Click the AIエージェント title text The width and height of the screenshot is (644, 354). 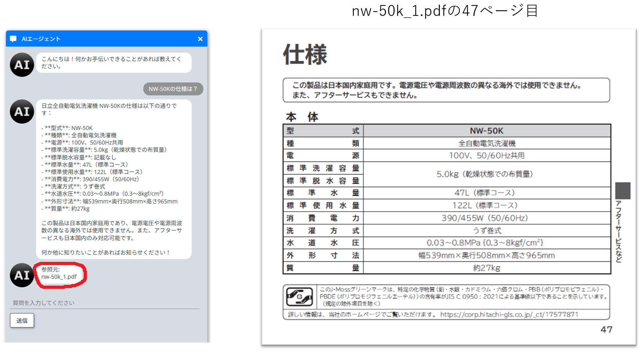coord(41,39)
